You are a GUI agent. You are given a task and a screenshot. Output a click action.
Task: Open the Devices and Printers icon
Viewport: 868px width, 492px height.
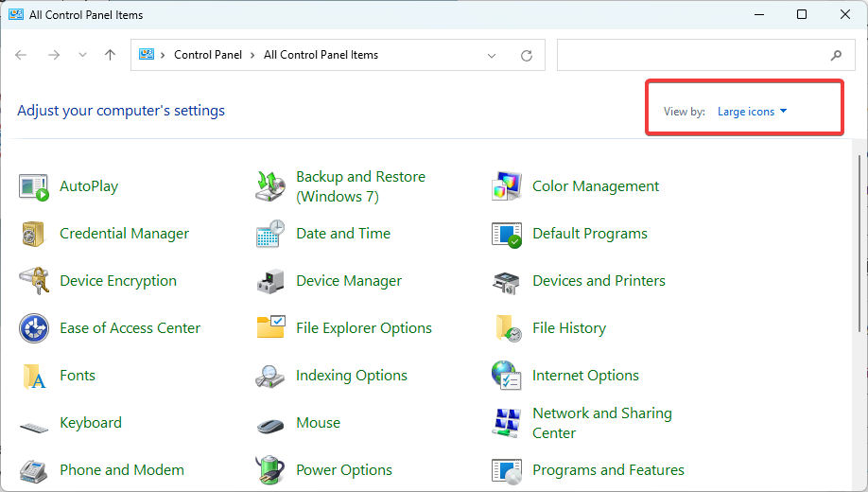tap(507, 283)
